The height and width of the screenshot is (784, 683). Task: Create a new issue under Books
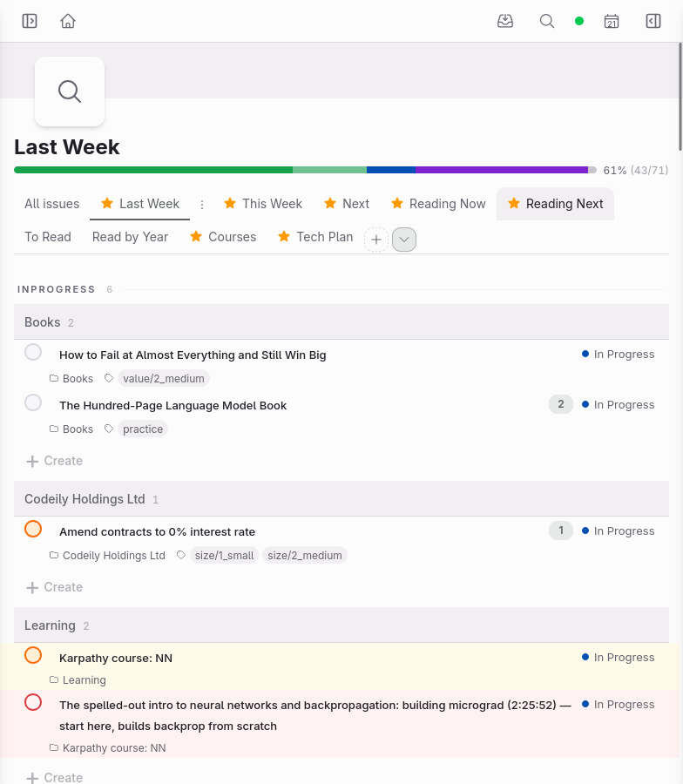pos(54,461)
